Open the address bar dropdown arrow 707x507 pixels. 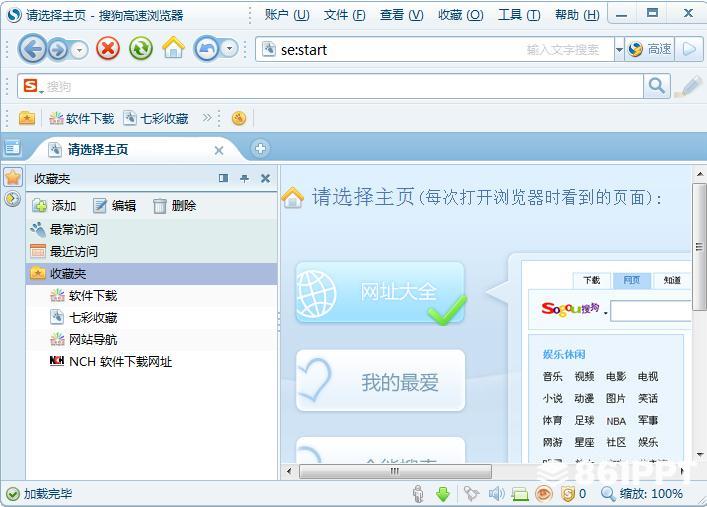pos(619,49)
